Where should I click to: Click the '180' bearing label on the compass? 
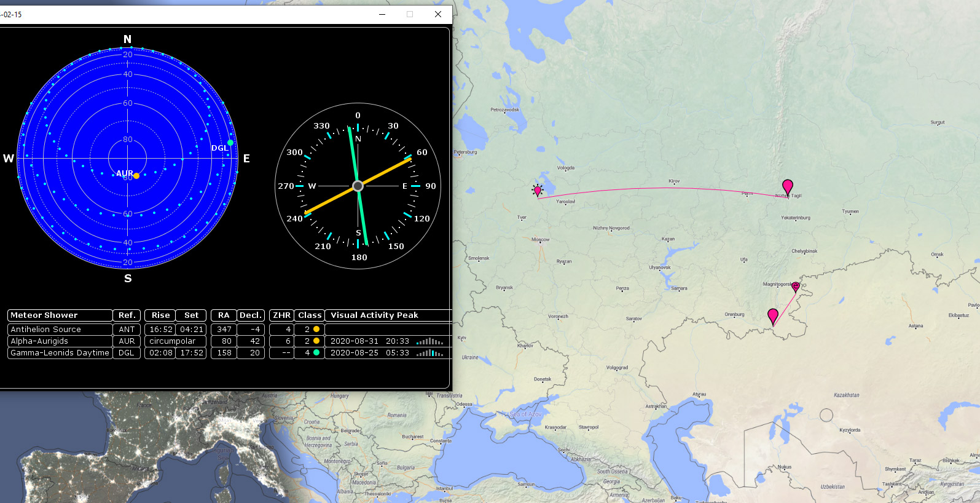359,258
